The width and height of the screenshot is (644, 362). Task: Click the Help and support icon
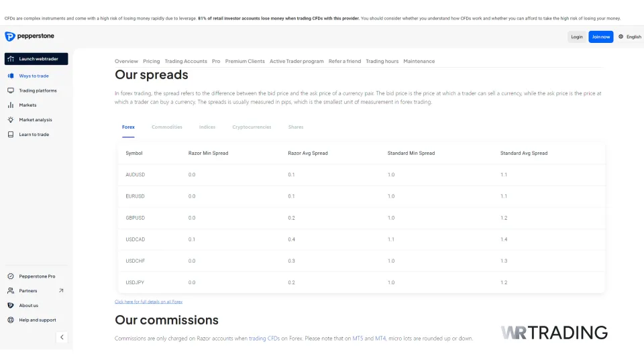(11, 320)
